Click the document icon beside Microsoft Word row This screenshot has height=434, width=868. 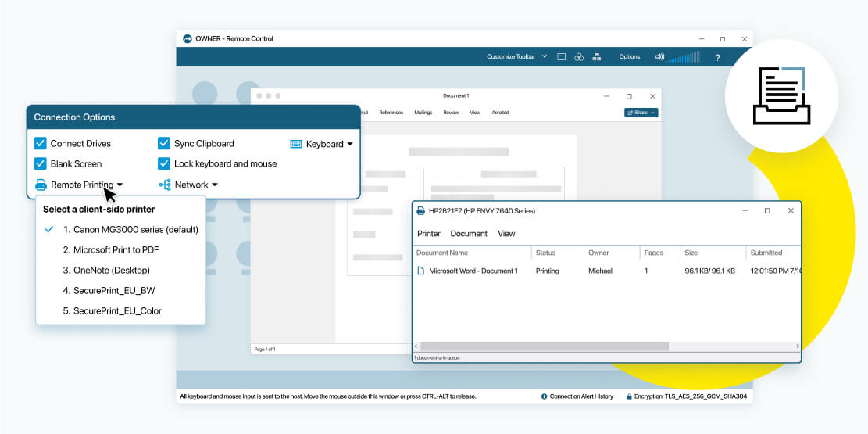coord(420,271)
